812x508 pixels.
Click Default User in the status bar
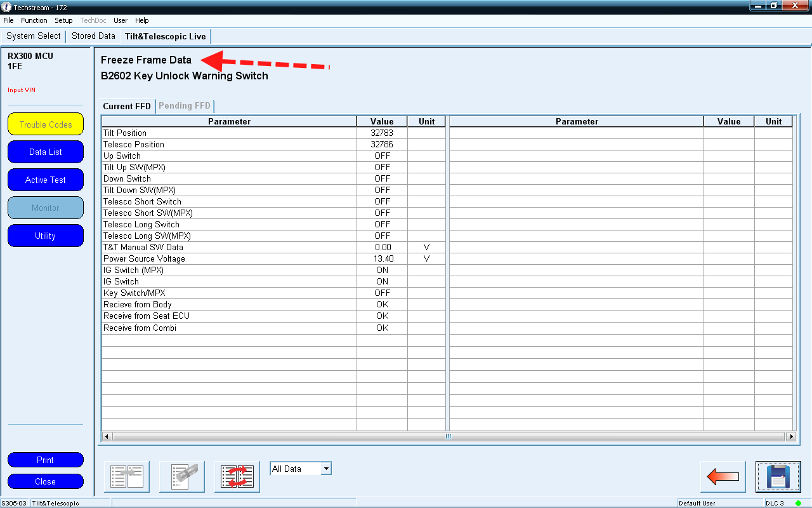697,504
